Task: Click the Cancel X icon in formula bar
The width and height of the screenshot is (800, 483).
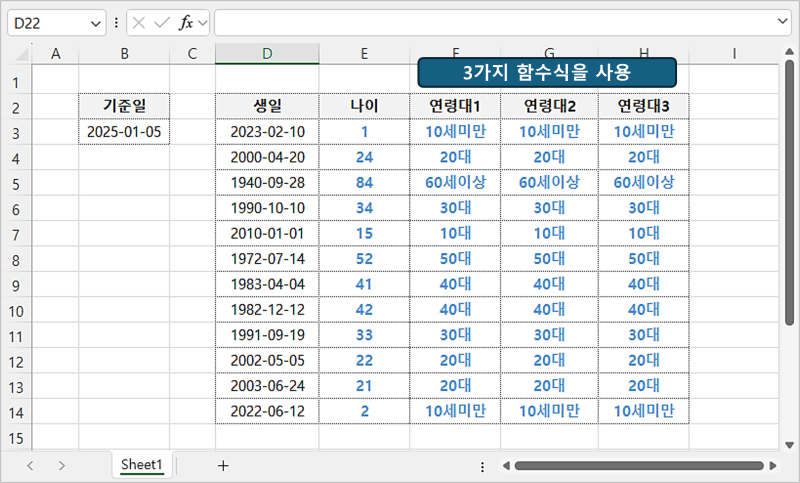Action: pos(139,22)
